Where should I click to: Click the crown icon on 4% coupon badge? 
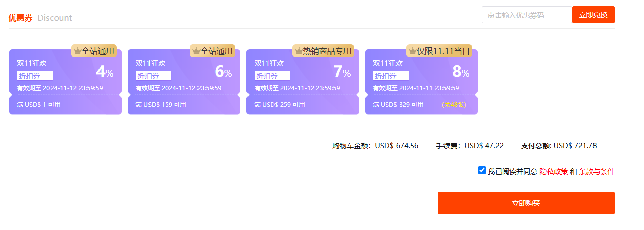click(x=77, y=51)
